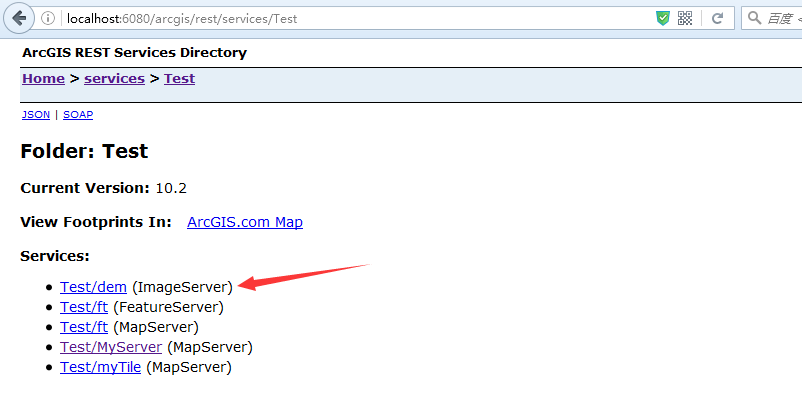View the folder as JSON
The width and height of the screenshot is (802, 415).
click(x=36, y=115)
